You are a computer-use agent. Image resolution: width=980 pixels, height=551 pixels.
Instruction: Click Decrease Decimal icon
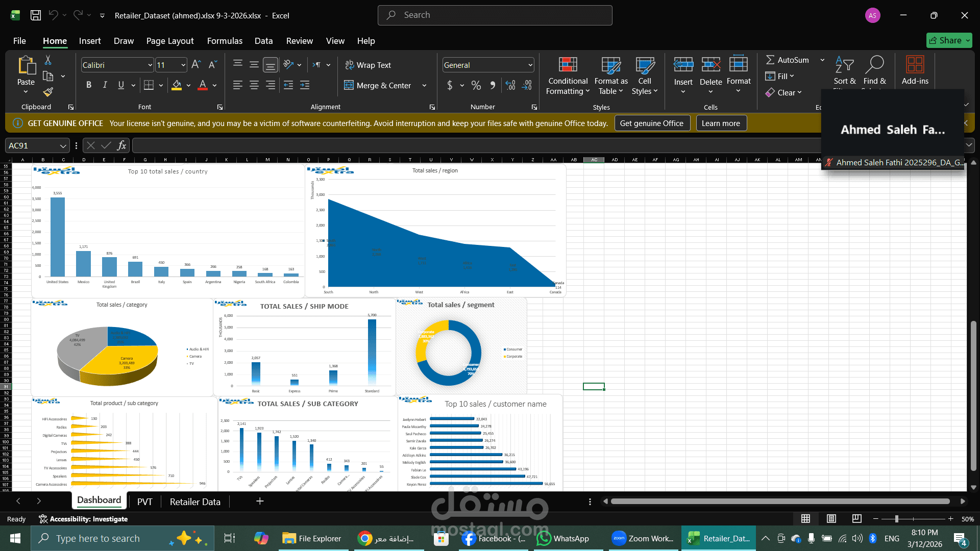[x=527, y=85]
